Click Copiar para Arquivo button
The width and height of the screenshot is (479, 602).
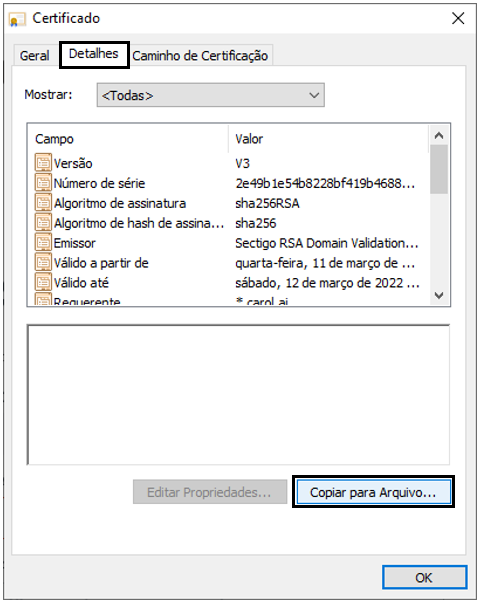373,492
